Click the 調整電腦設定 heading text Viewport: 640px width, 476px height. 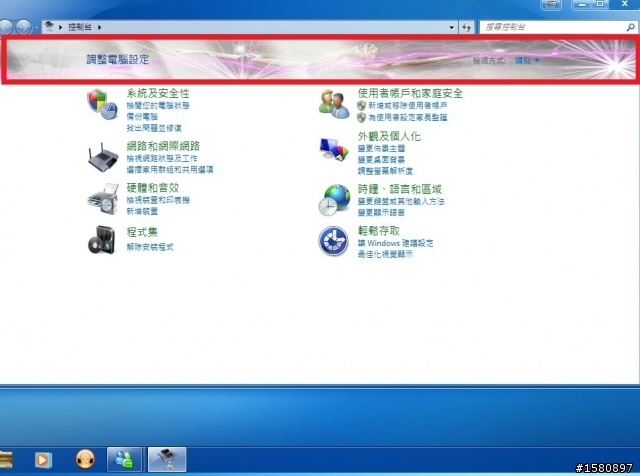click(x=118, y=59)
